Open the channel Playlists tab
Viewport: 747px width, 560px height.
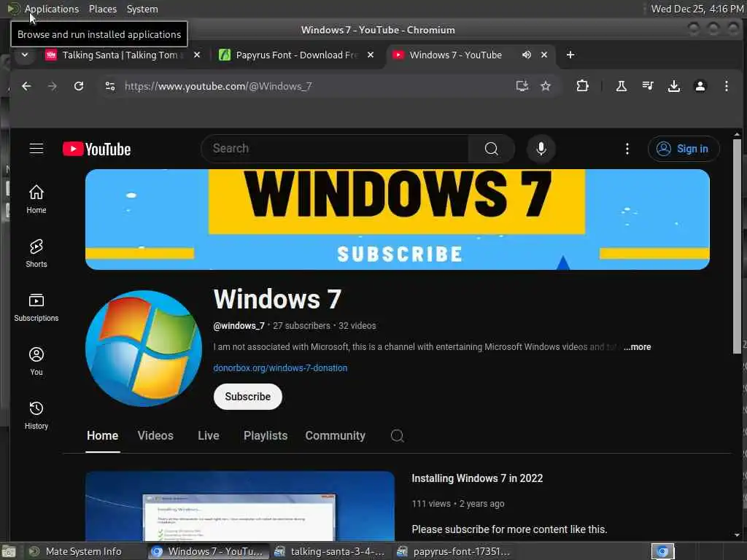[266, 436]
